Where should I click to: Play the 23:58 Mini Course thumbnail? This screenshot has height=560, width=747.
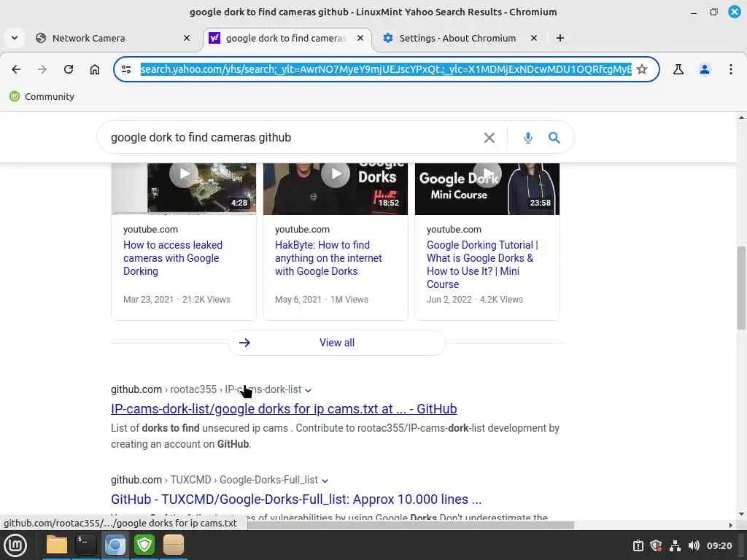(487, 188)
